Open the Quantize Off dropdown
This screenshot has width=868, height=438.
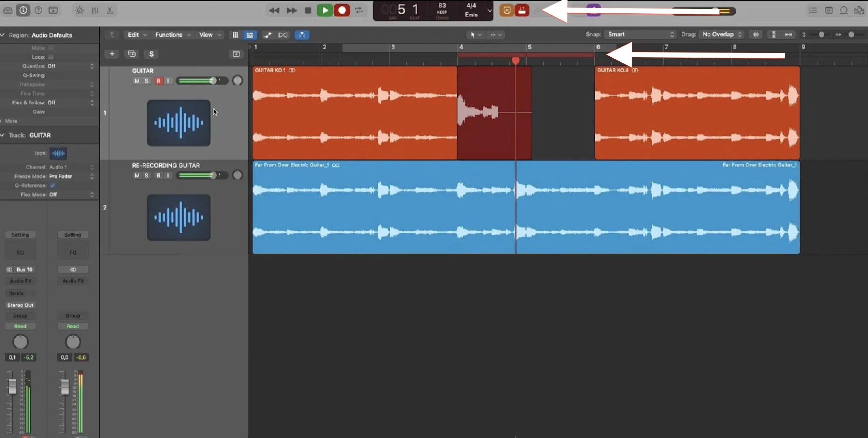click(x=71, y=66)
